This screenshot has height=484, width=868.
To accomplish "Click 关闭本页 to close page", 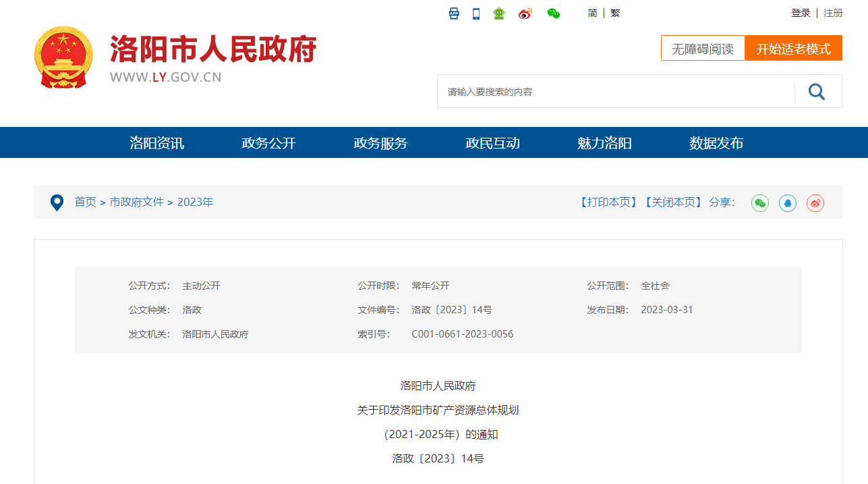I will (672, 202).
